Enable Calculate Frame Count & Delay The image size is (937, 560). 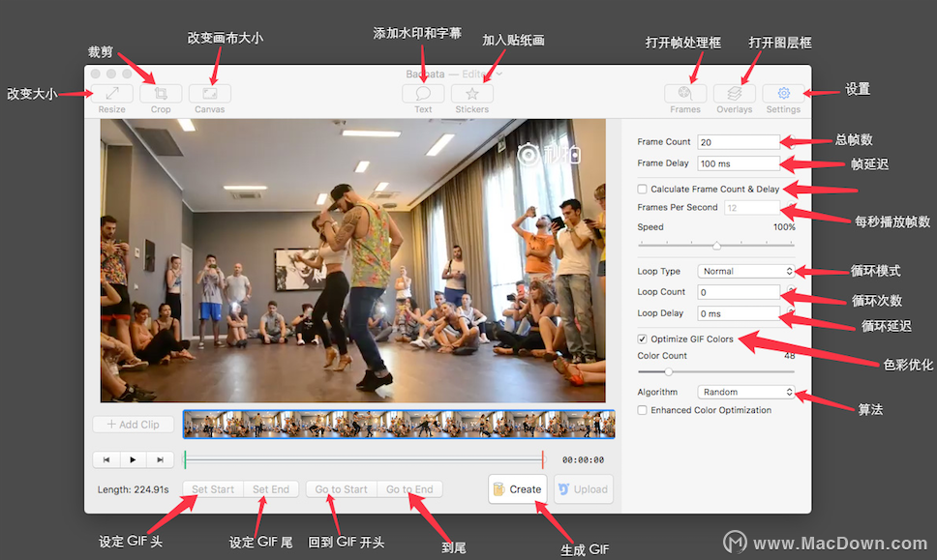643,190
